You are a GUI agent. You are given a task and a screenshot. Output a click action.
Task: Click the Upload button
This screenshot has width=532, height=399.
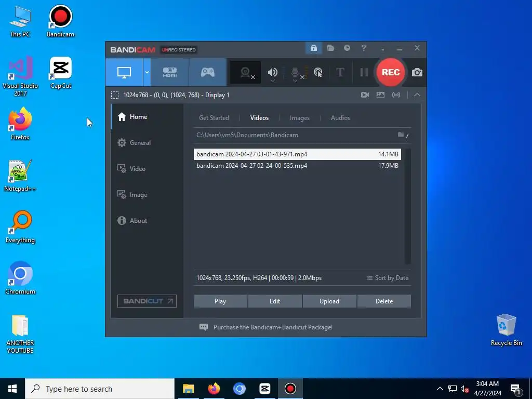point(329,301)
